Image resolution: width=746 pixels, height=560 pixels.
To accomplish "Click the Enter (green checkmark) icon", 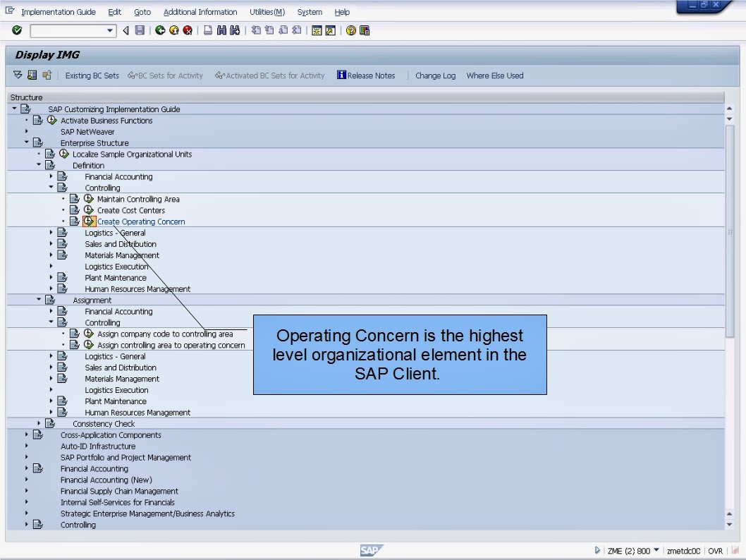I will click(x=16, y=30).
